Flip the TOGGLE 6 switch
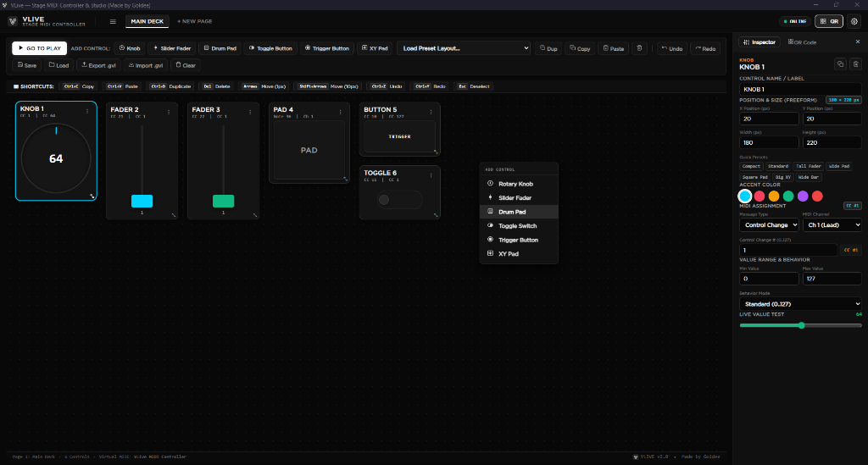 (x=400, y=200)
